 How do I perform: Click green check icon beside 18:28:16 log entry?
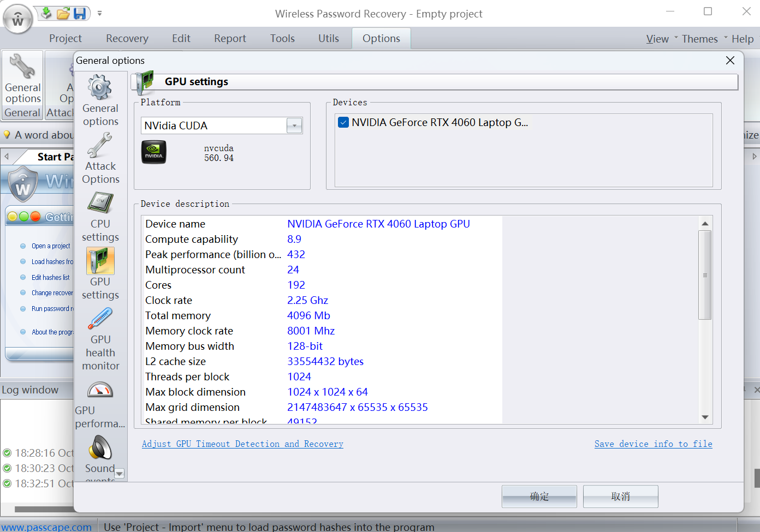pyautogui.click(x=7, y=453)
